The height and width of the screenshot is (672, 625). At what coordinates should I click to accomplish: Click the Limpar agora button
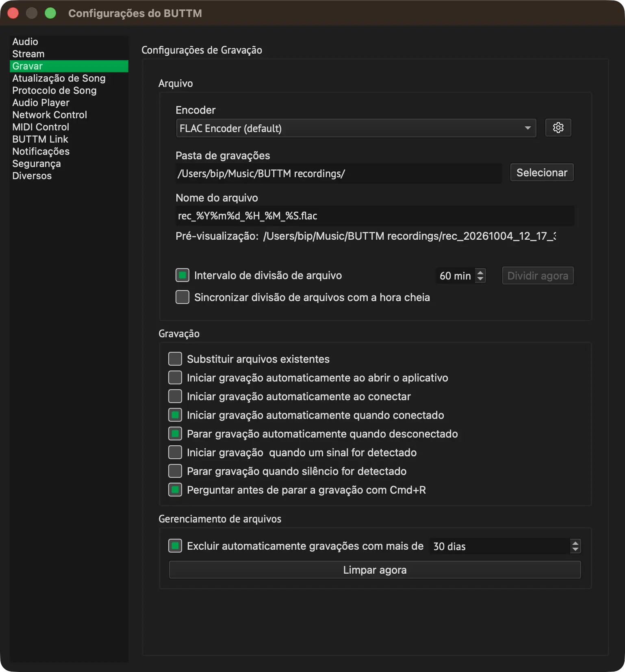pos(375,570)
